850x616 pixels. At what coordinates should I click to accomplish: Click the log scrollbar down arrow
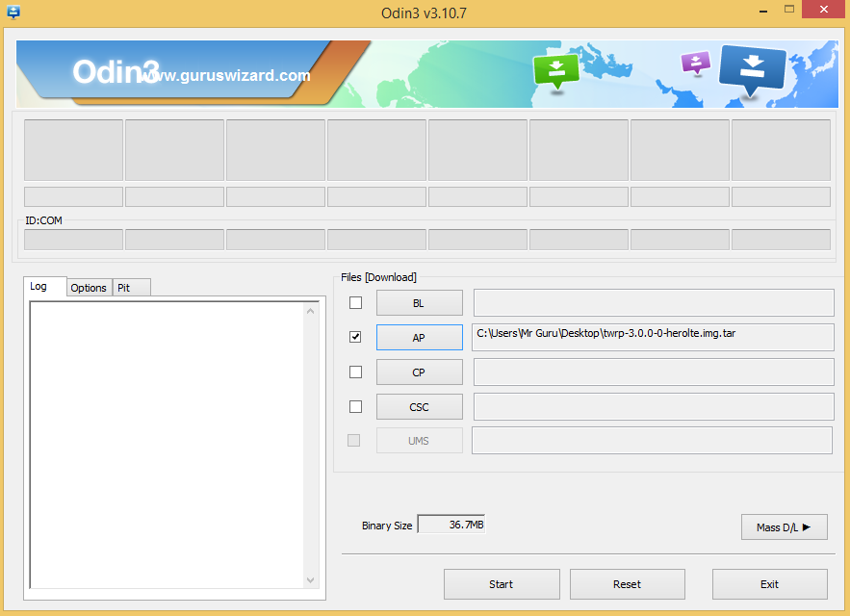click(311, 579)
